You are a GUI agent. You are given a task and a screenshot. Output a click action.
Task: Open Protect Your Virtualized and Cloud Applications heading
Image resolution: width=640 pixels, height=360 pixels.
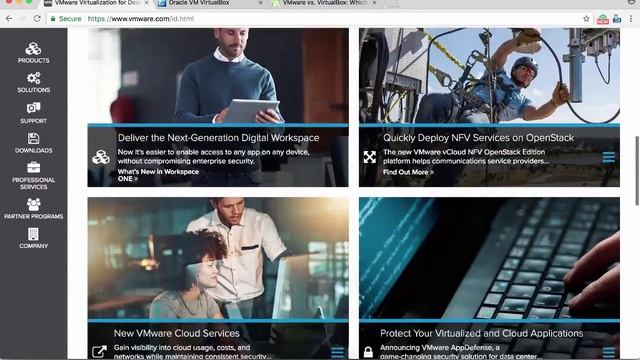[482, 333]
